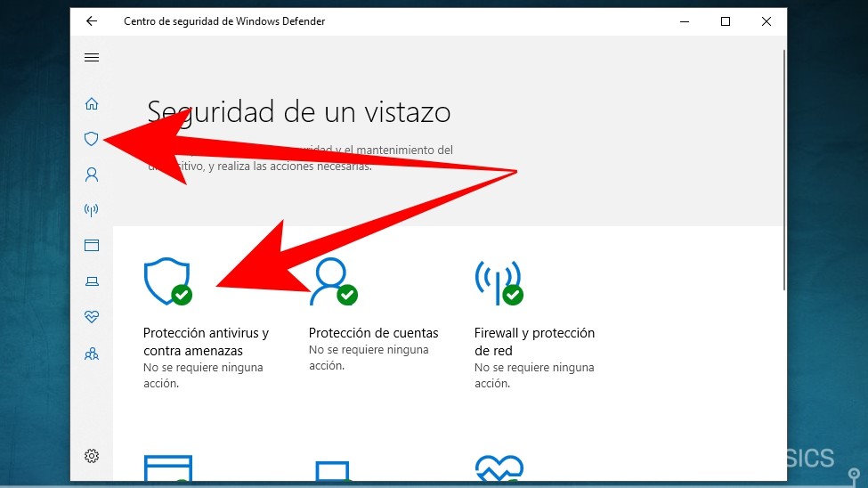
Task: Open firewall network antenna icon in sidebar
Action: (92, 210)
